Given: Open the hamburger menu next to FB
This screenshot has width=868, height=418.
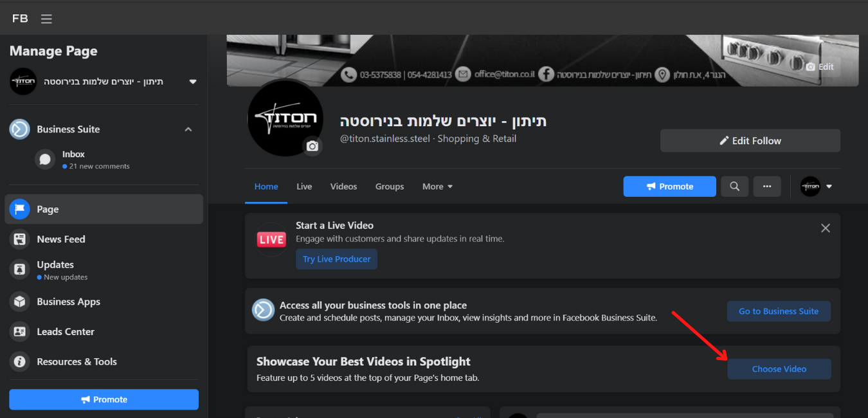Looking at the screenshot, I should pos(46,19).
